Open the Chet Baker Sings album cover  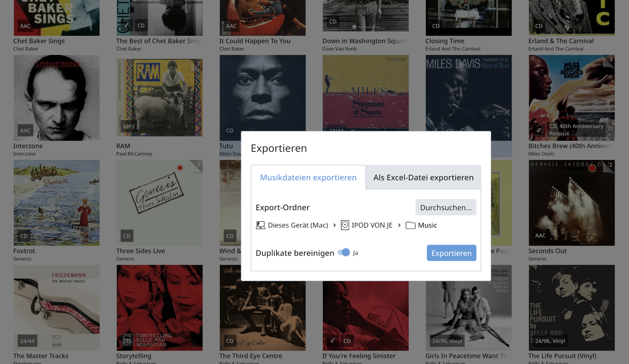tap(56, 18)
